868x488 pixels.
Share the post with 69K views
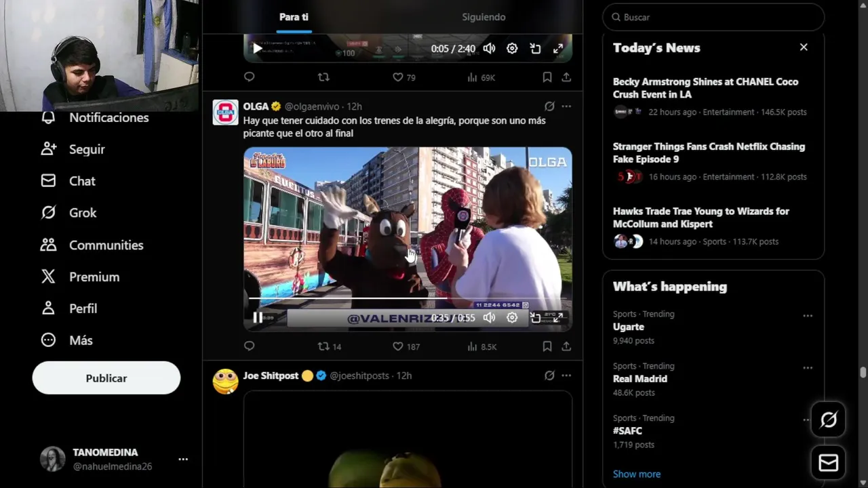566,77
